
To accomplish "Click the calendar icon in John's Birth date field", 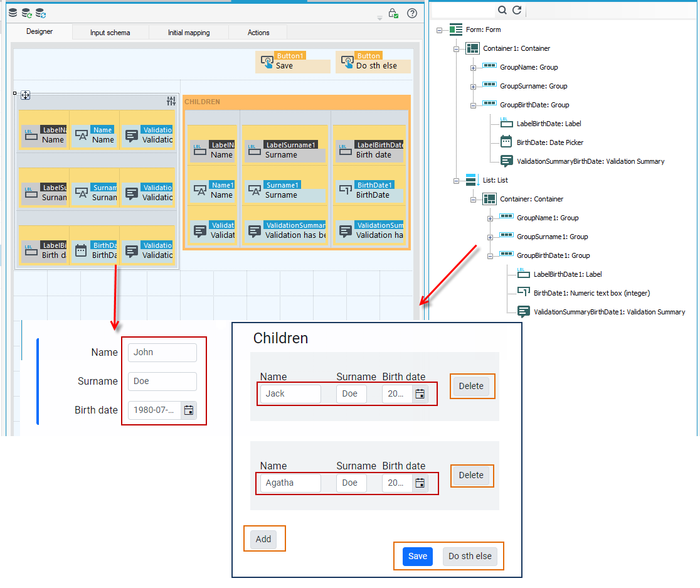I will tap(189, 410).
